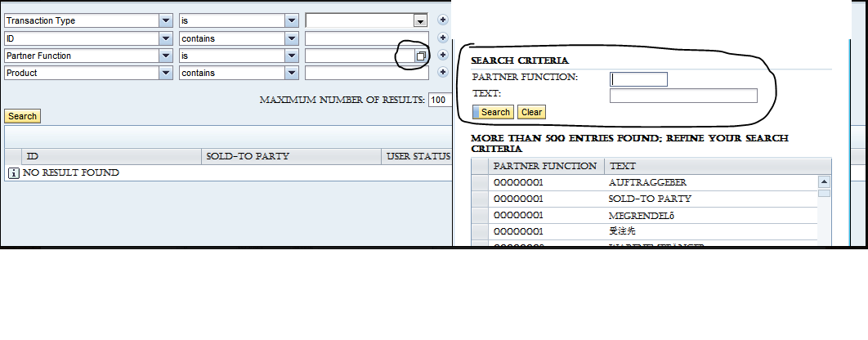Click the Megrendelő text cell
This screenshot has height=340, width=868.
641,216
